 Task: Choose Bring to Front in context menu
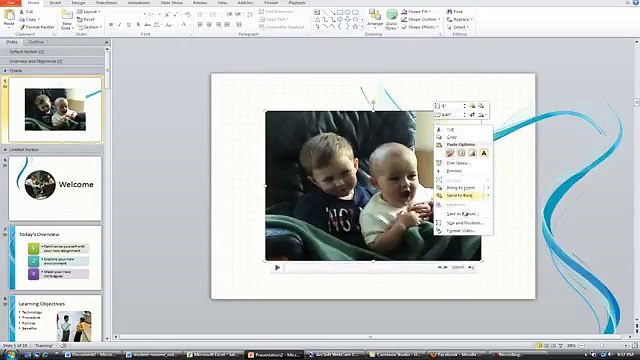(x=462, y=187)
